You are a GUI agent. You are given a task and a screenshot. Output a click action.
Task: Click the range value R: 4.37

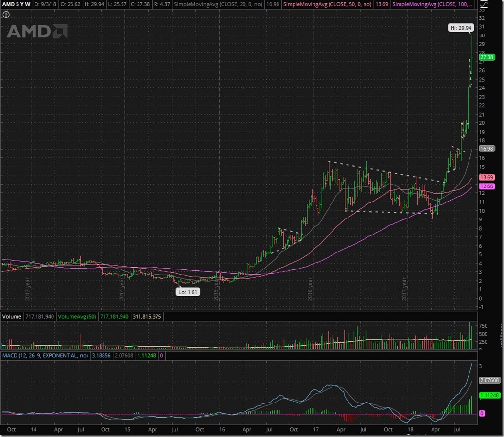point(162,4)
